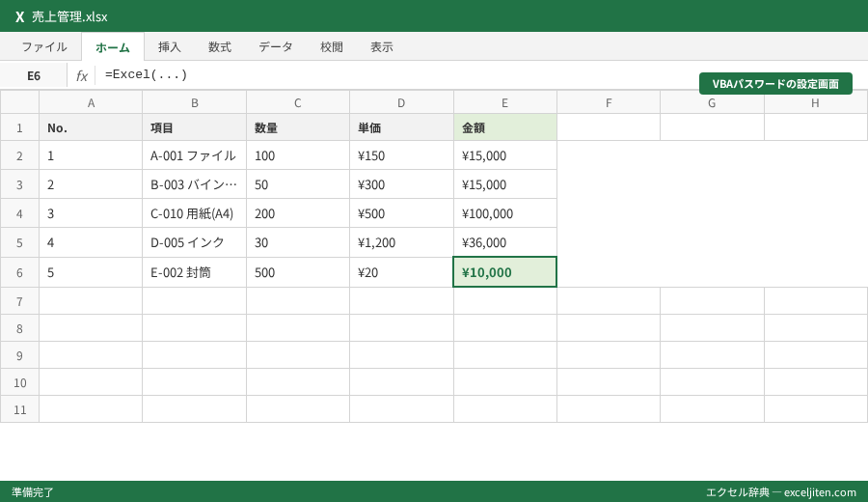Select the 単価 header cell
This screenshot has height=502, width=868.
[x=401, y=128]
